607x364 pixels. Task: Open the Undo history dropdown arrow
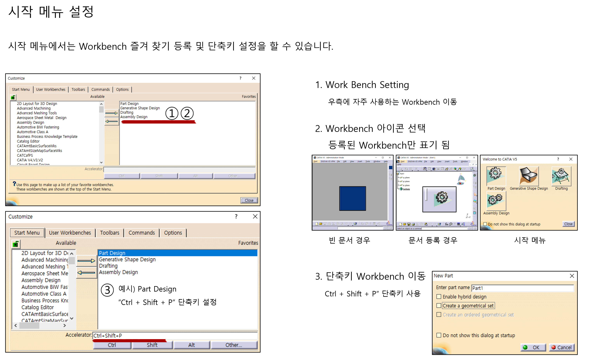coord(432,226)
